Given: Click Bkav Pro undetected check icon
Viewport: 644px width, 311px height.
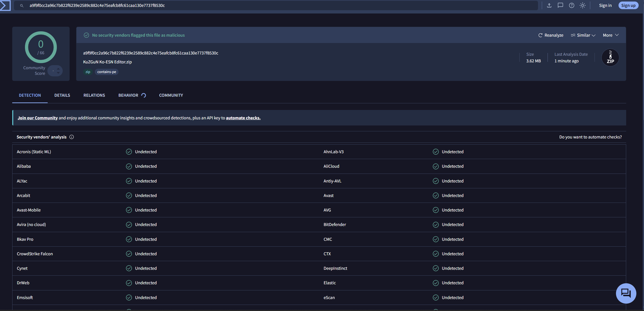Looking at the screenshot, I should coord(129,239).
